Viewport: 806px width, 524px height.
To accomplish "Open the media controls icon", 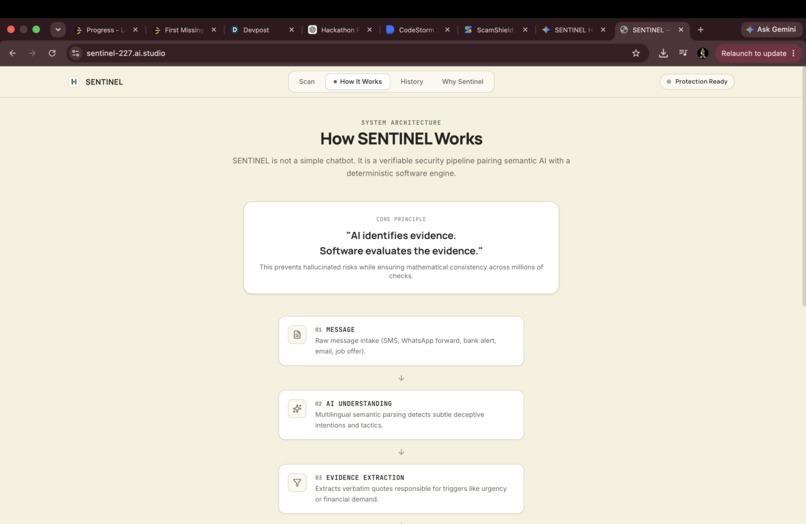I will 683,53.
